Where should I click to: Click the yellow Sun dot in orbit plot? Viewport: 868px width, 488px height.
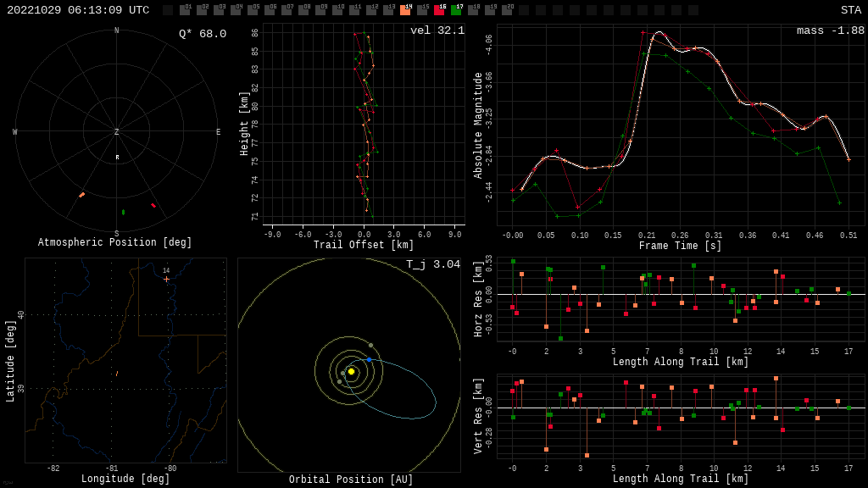(x=351, y=371)
